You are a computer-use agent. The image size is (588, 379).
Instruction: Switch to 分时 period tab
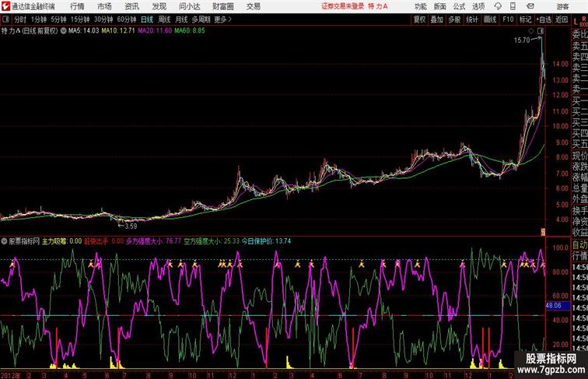[20, 19]
